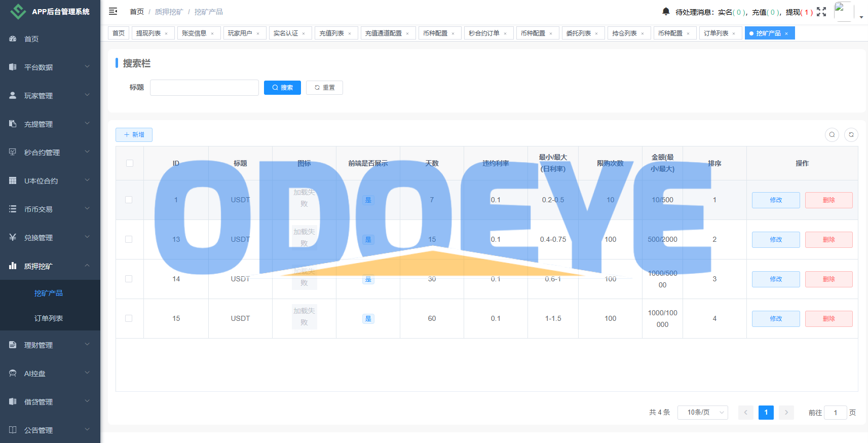The image size is (868, 443).
Task: Click the 新增 add button
Action: click(134, 135)
